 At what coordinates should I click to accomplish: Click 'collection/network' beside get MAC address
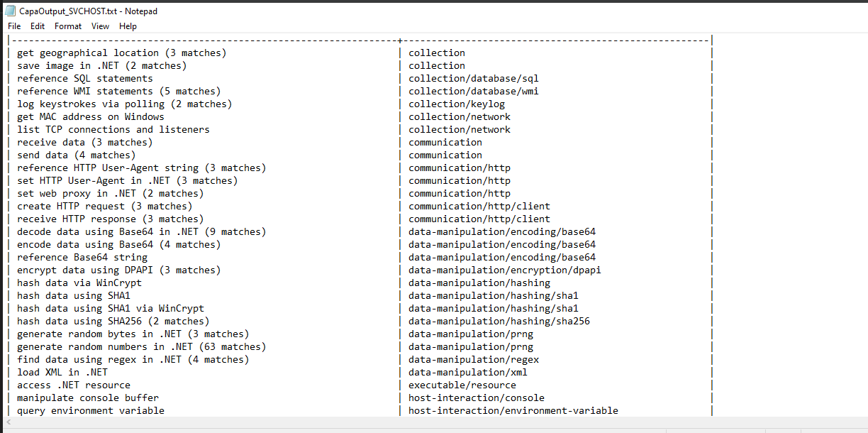(460, 116)
